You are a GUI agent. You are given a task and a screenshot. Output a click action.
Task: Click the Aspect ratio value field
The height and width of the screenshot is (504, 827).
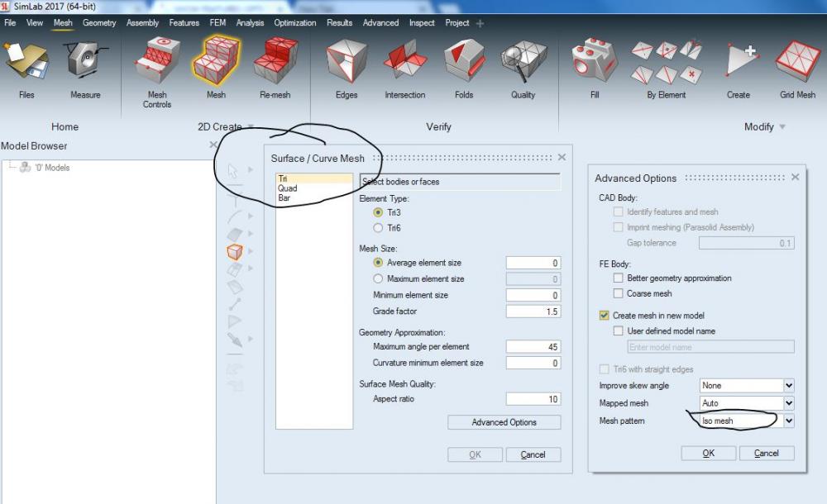(x=533, y=399)
